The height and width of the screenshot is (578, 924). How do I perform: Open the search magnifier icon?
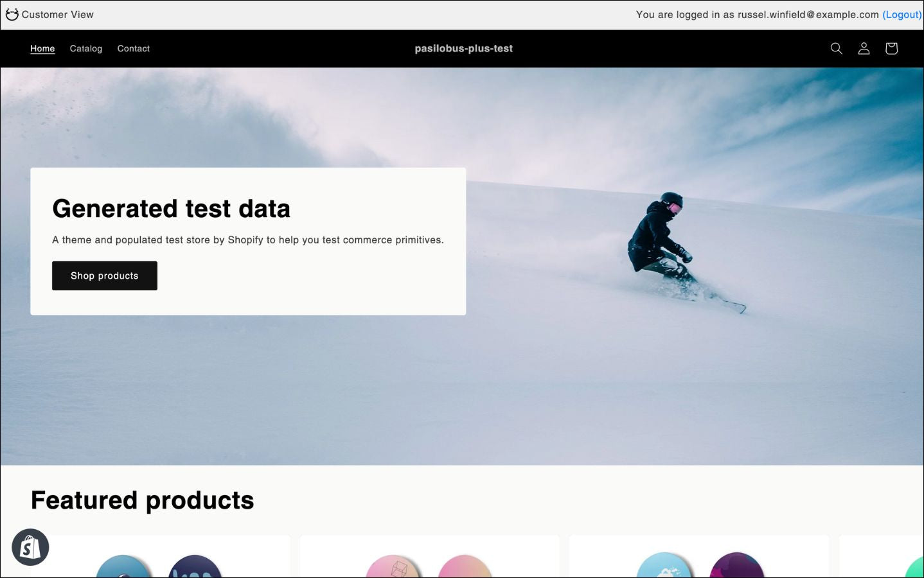(x=836, y=48)
